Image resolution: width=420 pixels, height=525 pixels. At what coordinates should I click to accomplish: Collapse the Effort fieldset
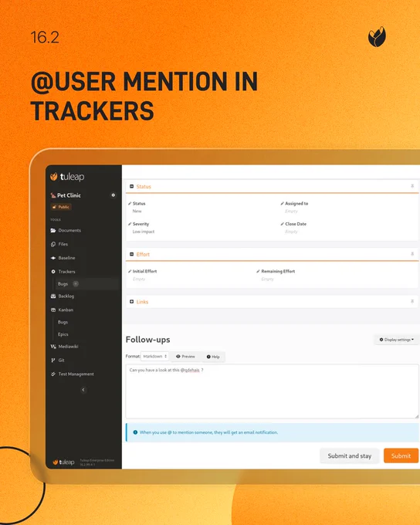coord(131,254)
